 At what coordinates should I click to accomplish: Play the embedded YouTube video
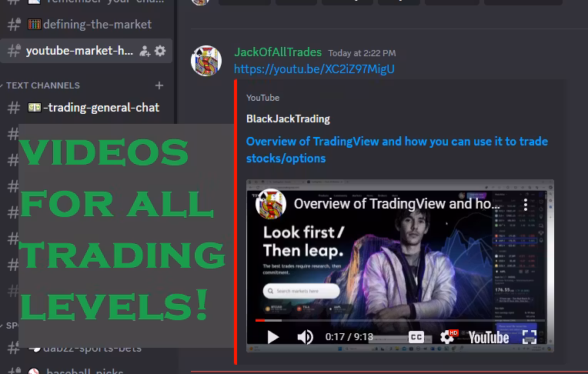pos(273,337)
